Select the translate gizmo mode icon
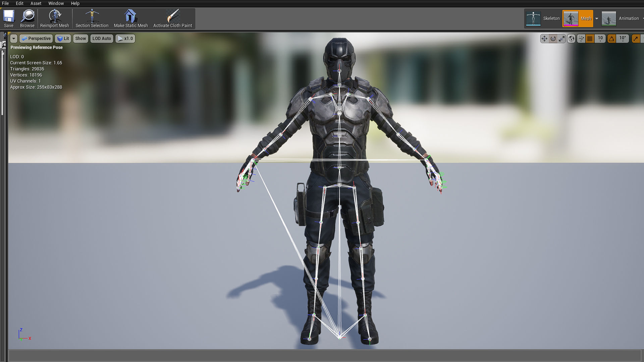Screen dimensions: 644x362 tap(544, 39)
